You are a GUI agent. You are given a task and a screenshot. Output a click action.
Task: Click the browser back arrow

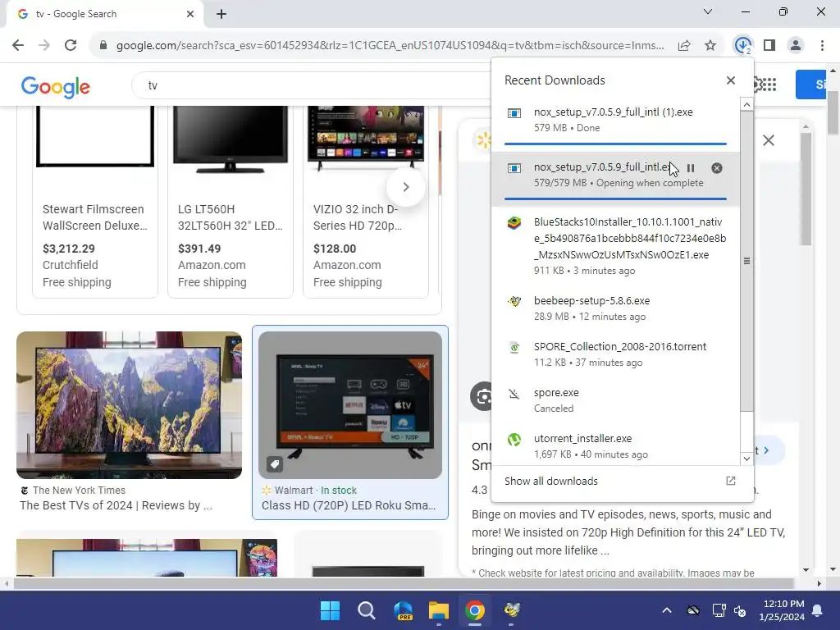[x=18, y=45]
